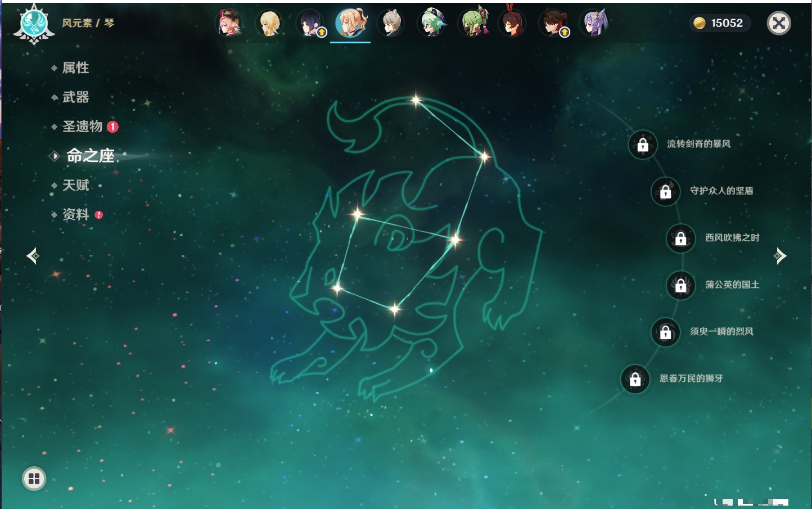
Task: Click lock icon beside 西风吹拂之时
Action: 680,238
